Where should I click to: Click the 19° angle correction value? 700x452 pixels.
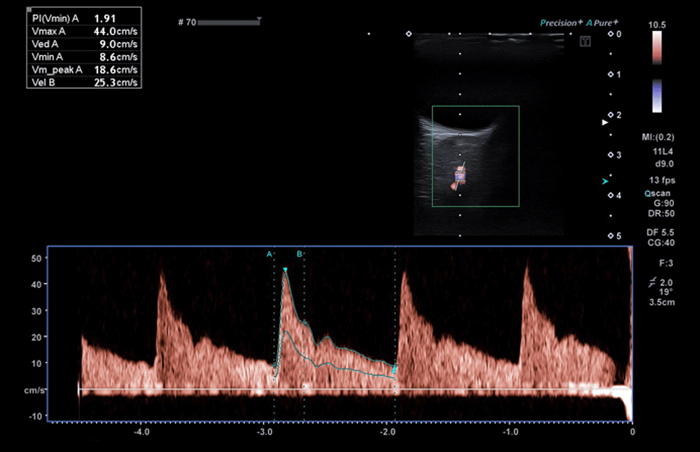pyautogui.click(x=666, y=292)
